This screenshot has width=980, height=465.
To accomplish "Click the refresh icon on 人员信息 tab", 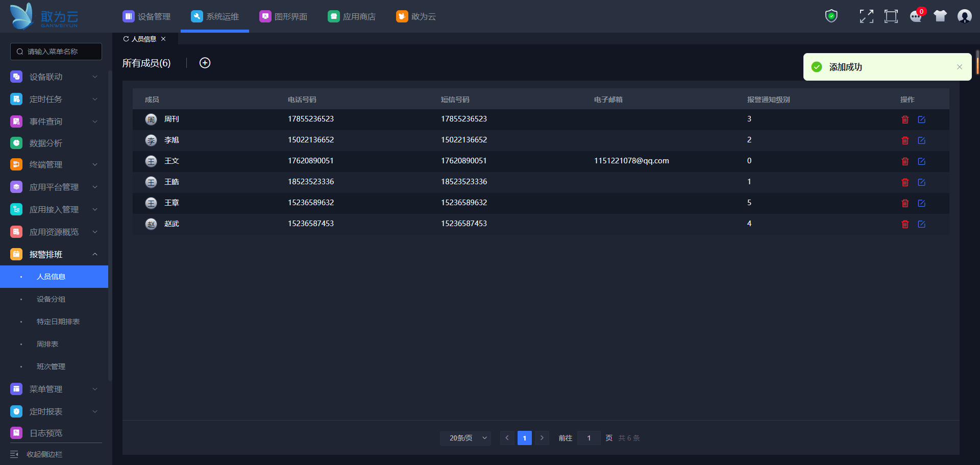I will coord(126,39).
